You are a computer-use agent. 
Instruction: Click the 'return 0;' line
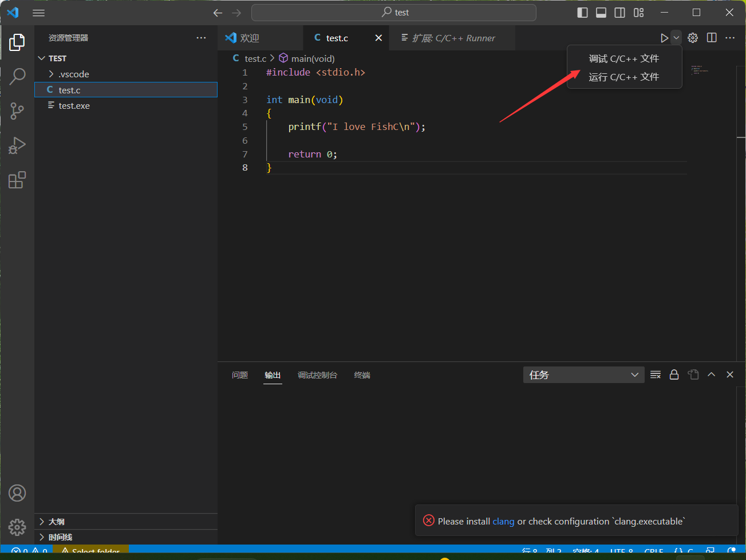(313, 154)
